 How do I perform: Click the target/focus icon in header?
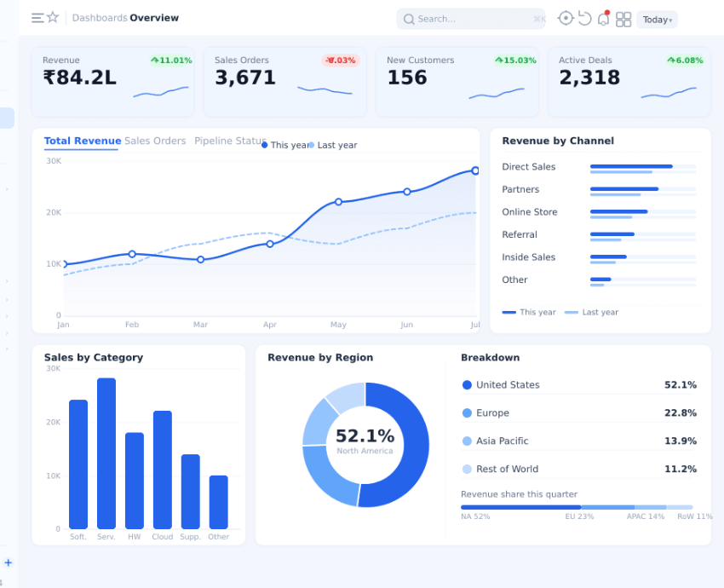click(x=566, y=19)
